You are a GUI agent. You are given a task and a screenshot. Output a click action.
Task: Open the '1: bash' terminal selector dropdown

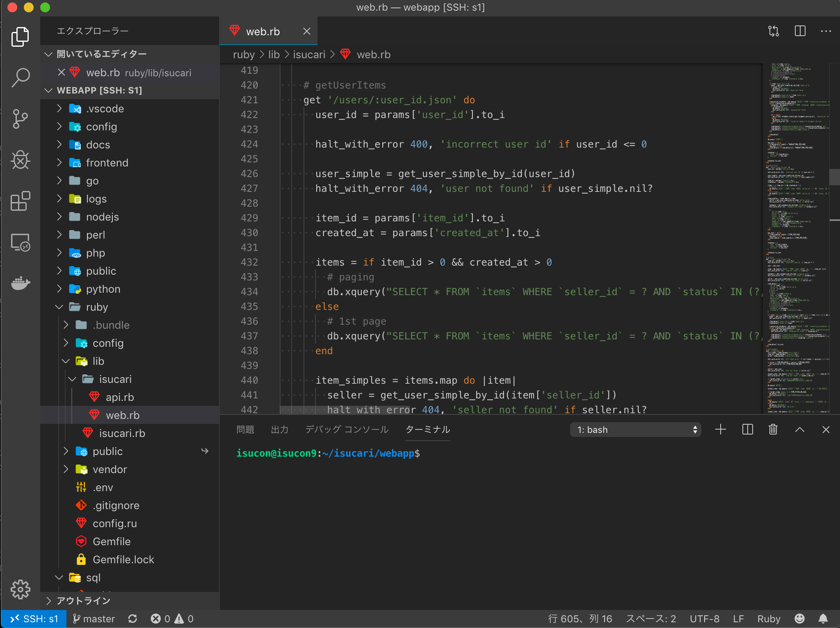coord(635,430)
